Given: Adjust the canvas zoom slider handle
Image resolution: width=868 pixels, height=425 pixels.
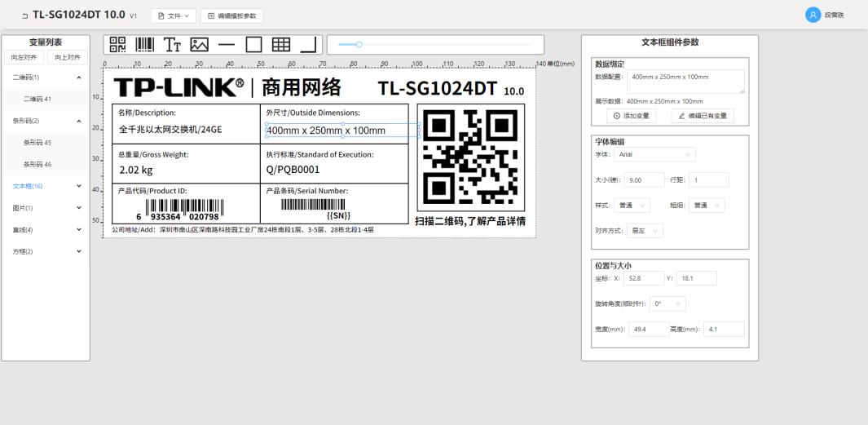Looking at the screenshot, I should point(359,44).
